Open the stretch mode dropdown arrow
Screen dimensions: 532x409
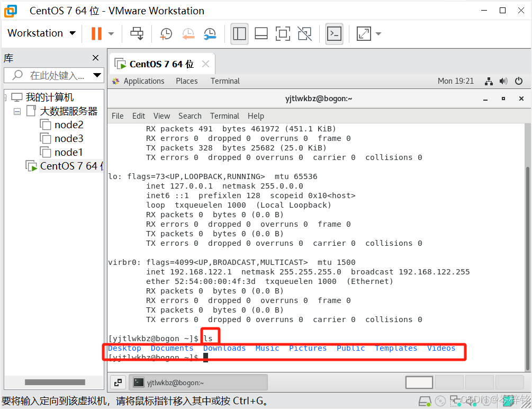point(378,33)
